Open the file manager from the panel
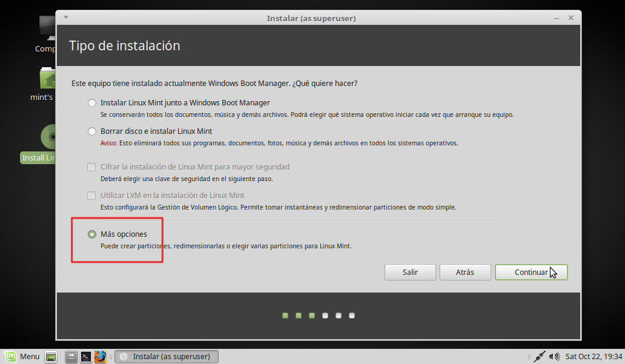This screenshot has height=364, width=625. (x=71, y=357)
